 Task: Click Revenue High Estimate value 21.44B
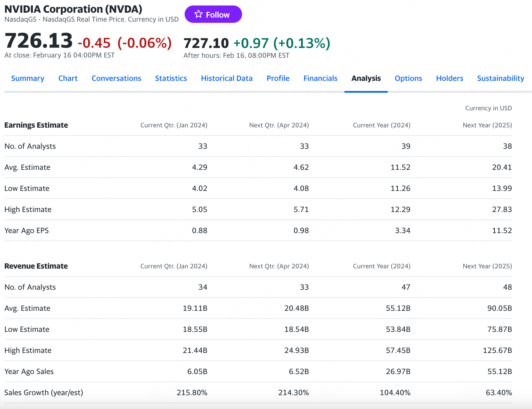[195, 350]
